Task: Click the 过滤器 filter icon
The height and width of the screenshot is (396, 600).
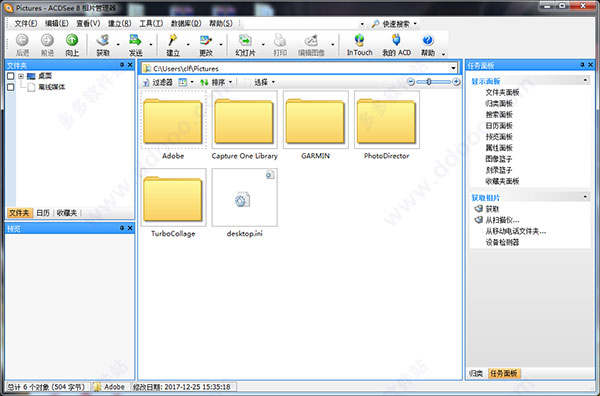Action: click(146, 82)
